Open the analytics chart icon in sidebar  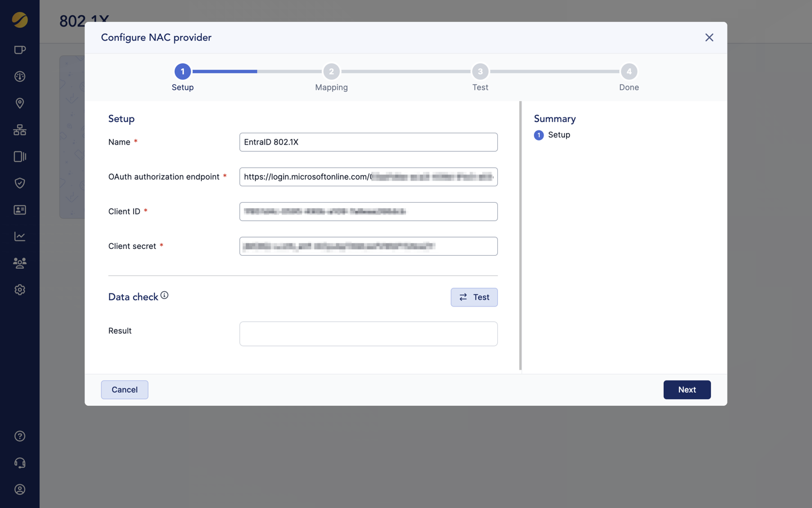(20, 237)
